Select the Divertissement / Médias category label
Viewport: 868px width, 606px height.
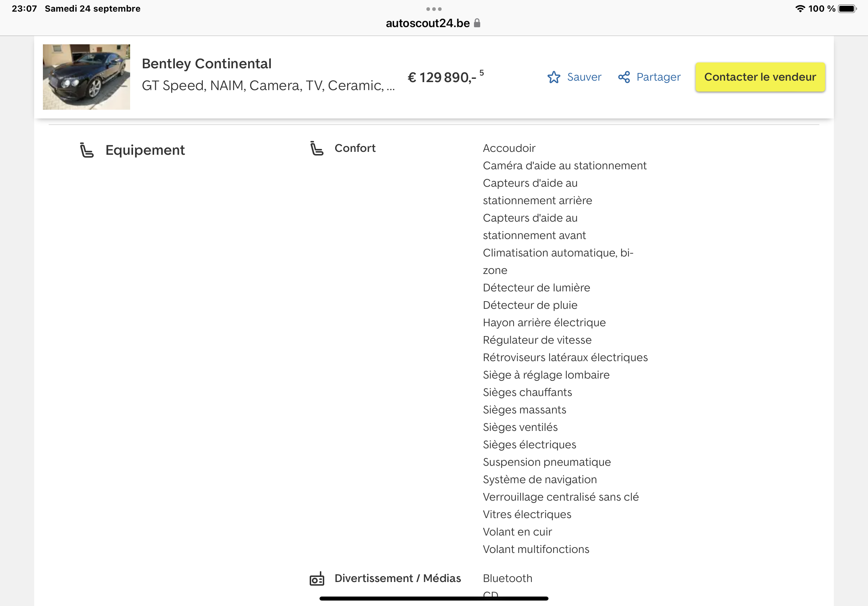pyautogui.click(x=397, y=578)
